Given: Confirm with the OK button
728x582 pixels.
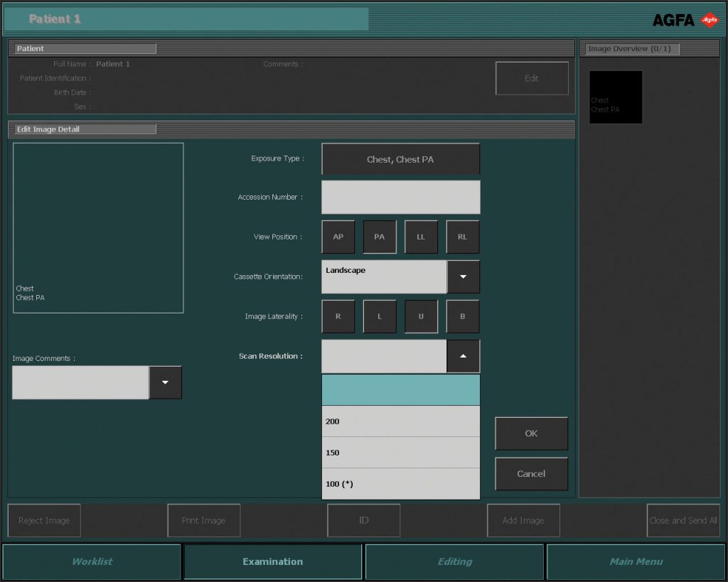Looking at the screenshot, I should pos(531,433).
